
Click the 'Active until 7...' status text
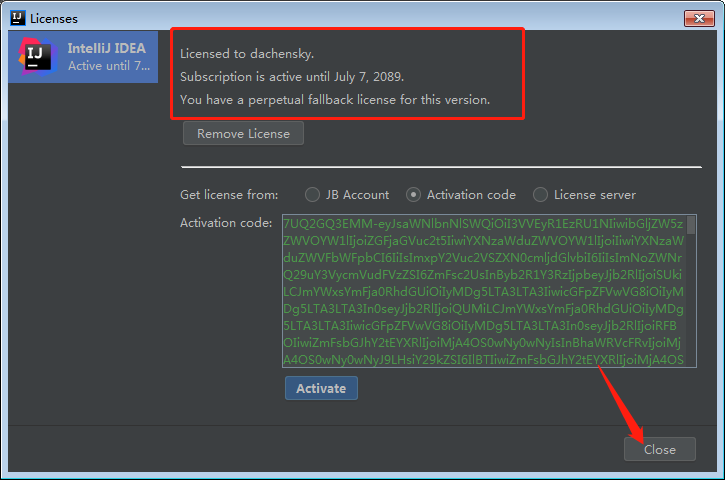(109, 66)
